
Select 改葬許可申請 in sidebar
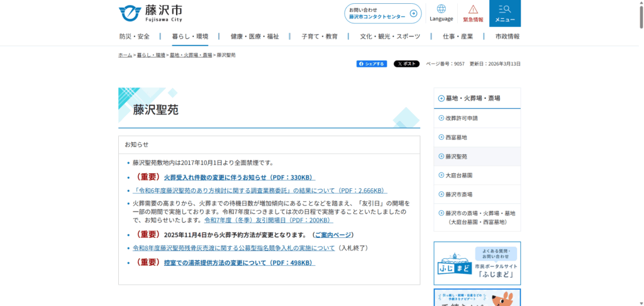tap(462, 118)
